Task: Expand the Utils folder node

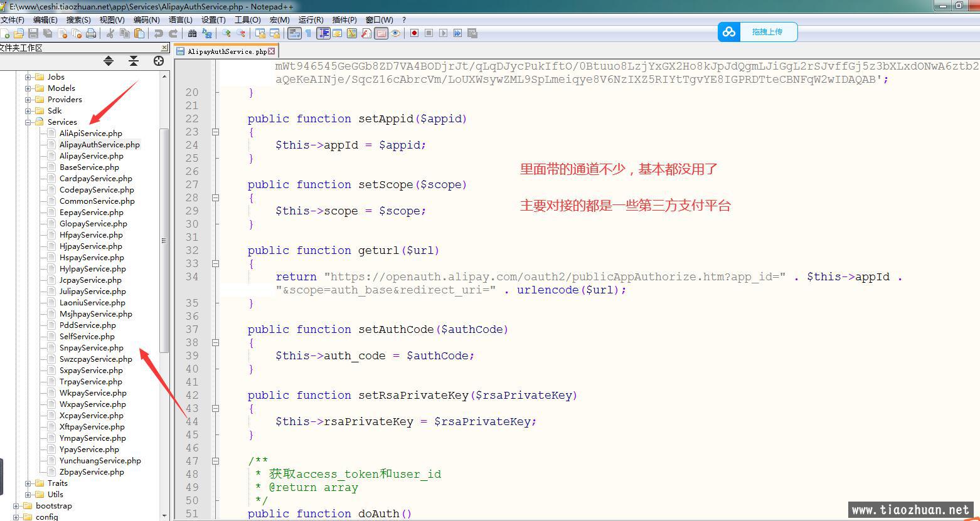Action: (x=28, y=495)
